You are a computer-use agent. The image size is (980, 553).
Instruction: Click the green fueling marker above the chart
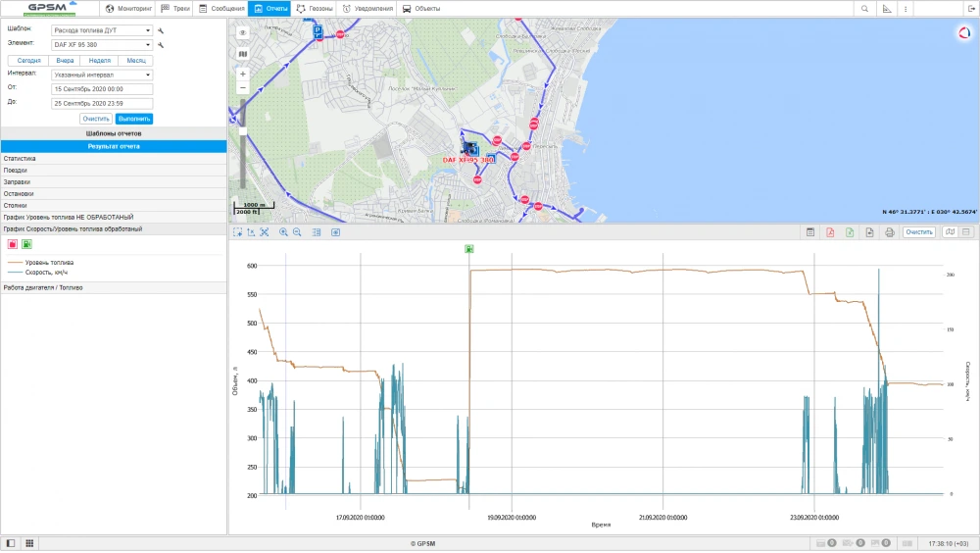[x=469, y=249]
